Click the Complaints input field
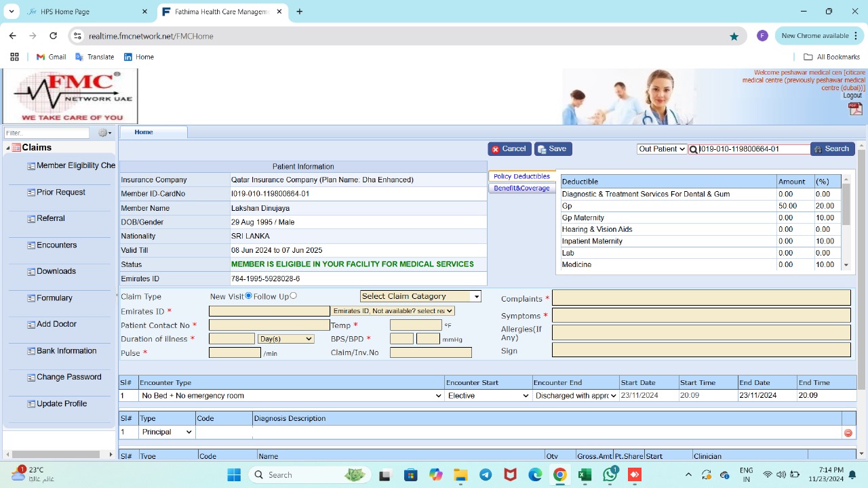The image size is (868, 488). [x=701, y=298]
